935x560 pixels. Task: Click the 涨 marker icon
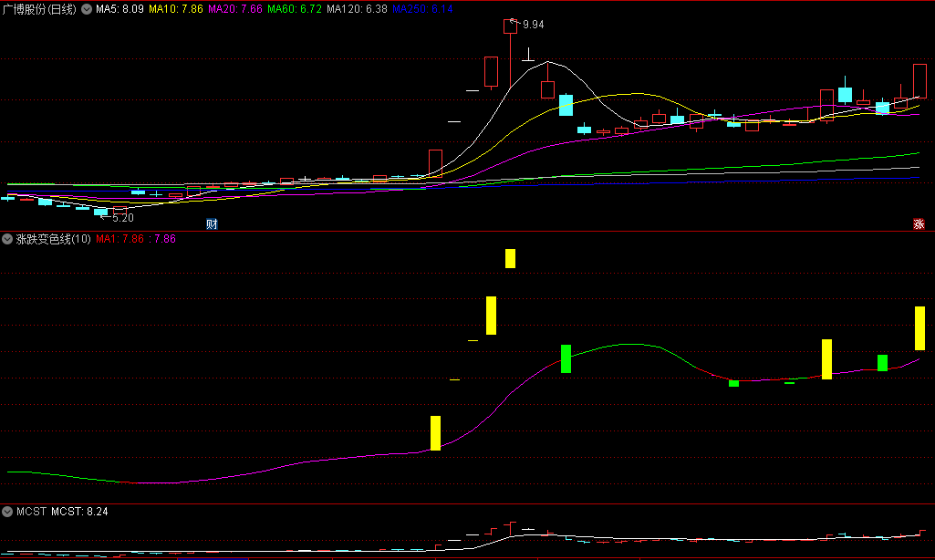click(919, 224)
